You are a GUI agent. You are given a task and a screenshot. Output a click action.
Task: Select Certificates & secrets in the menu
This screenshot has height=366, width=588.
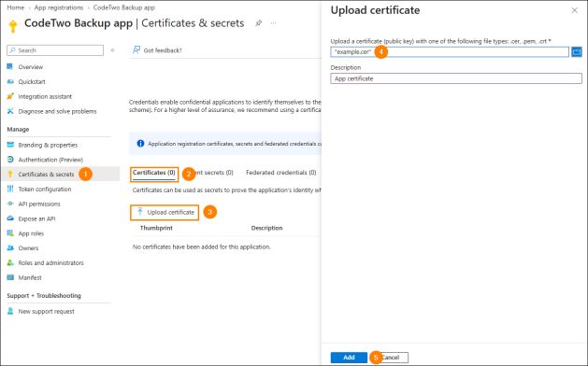pyautogui.click(x=46, y=175)
